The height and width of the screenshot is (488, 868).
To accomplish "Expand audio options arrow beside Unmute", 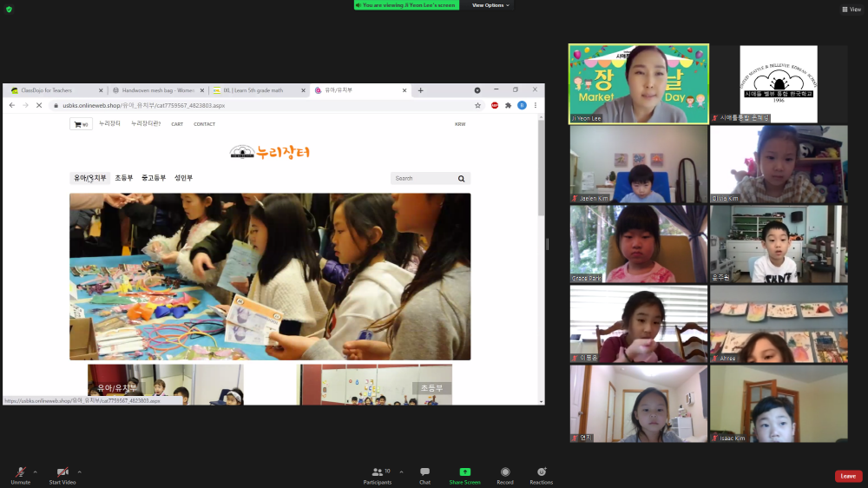I will click(37, 472).
